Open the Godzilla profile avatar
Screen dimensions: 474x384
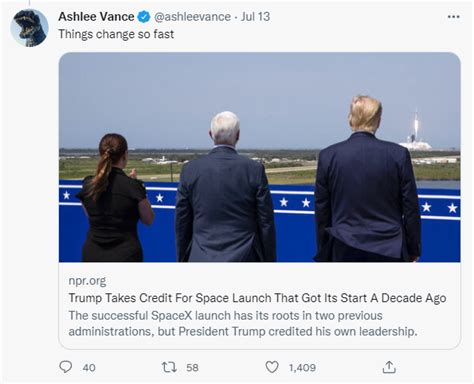29,28
